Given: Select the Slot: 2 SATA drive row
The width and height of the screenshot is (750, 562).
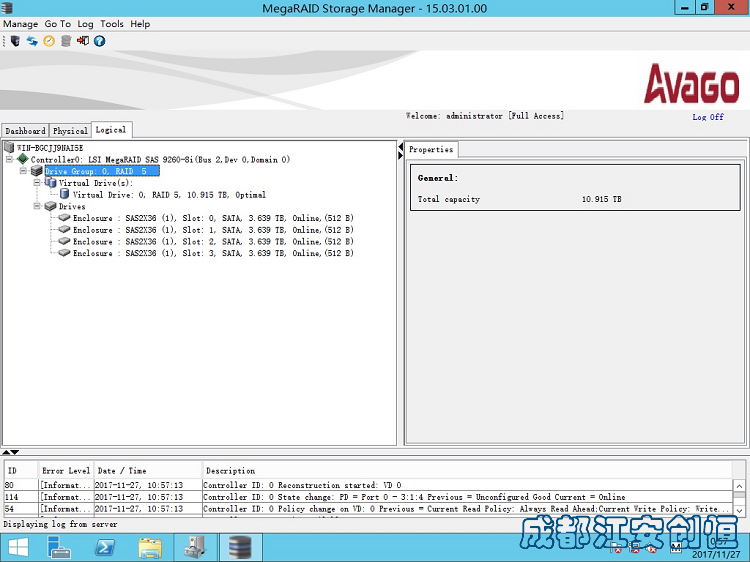Looking at the screenshot, I should click(x=213, y=242).
